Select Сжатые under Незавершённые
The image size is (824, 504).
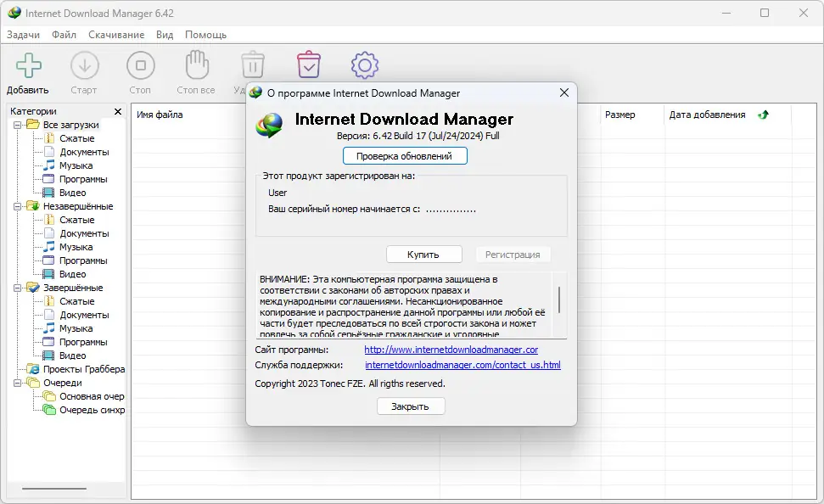[76, 220]
